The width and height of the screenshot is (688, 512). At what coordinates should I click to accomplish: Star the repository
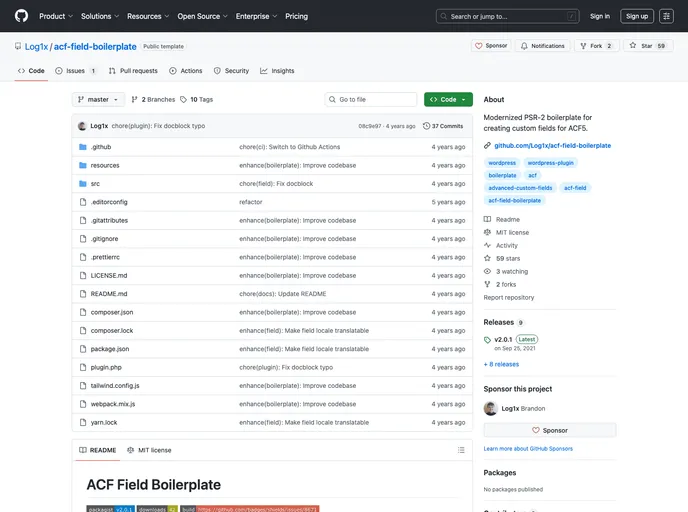(648, 46)
